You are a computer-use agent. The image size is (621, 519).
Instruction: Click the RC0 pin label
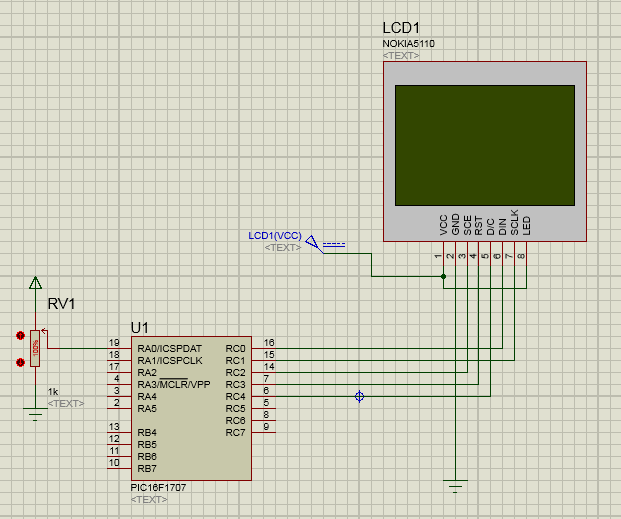pyautogui.click(x=236, y=349)
